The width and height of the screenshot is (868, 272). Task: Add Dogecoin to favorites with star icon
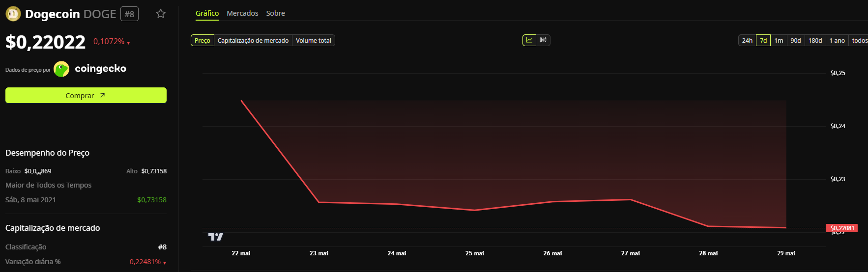click(161, 14)
